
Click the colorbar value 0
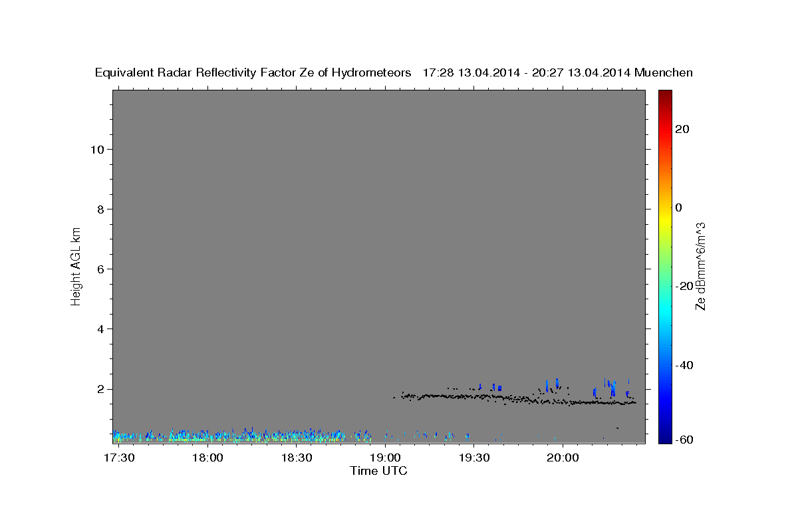679,207
